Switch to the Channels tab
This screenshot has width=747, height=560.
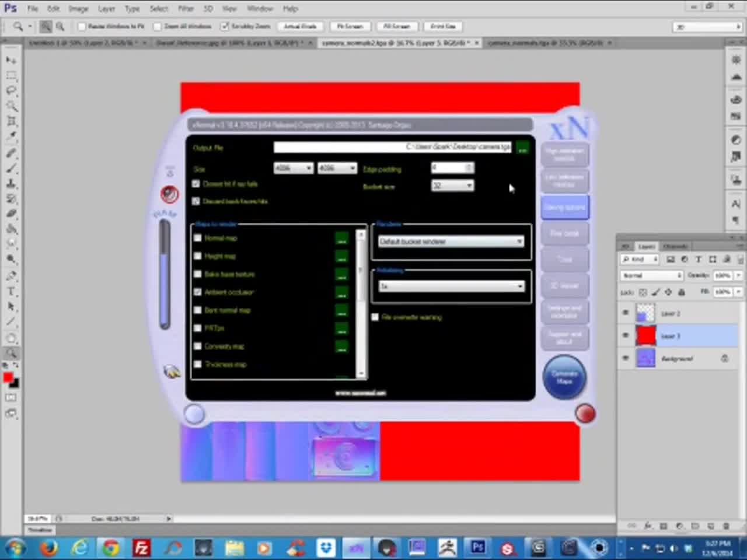[x=675, y=247]
